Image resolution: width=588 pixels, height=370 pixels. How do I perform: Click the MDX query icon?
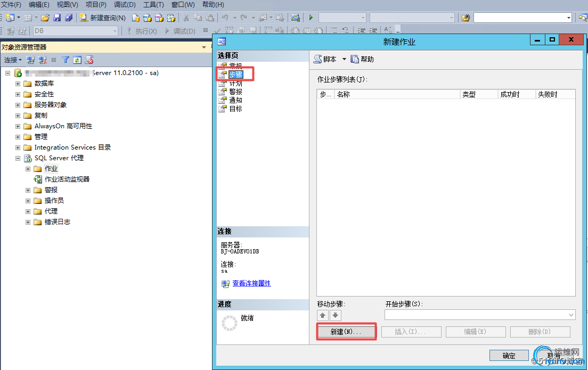pos(148,18)
